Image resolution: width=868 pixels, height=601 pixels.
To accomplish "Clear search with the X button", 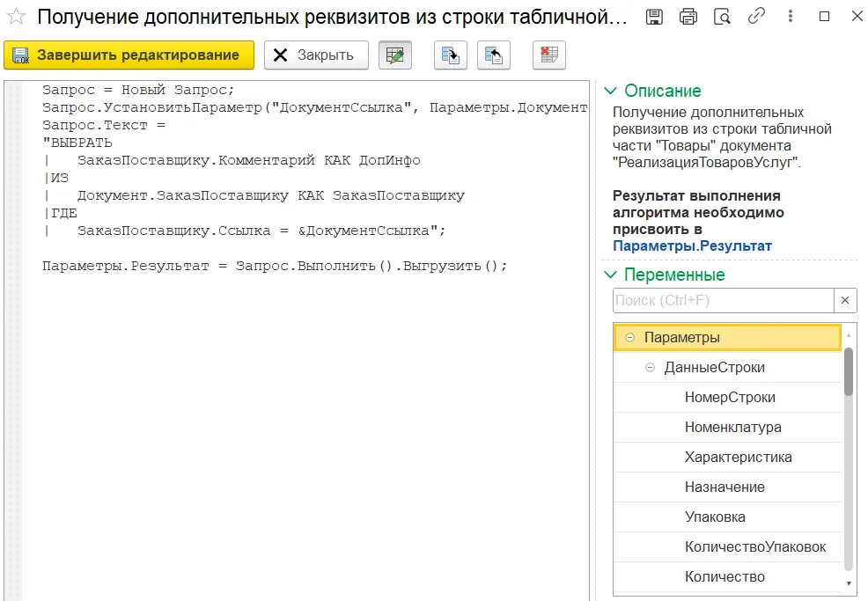I will point(845,300).
